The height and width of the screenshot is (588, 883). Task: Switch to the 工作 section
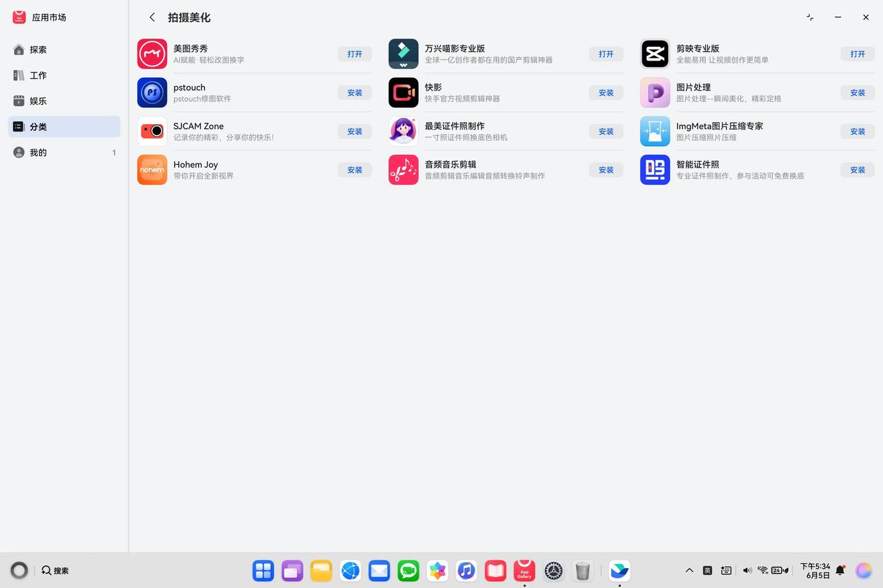pos(64,75)
